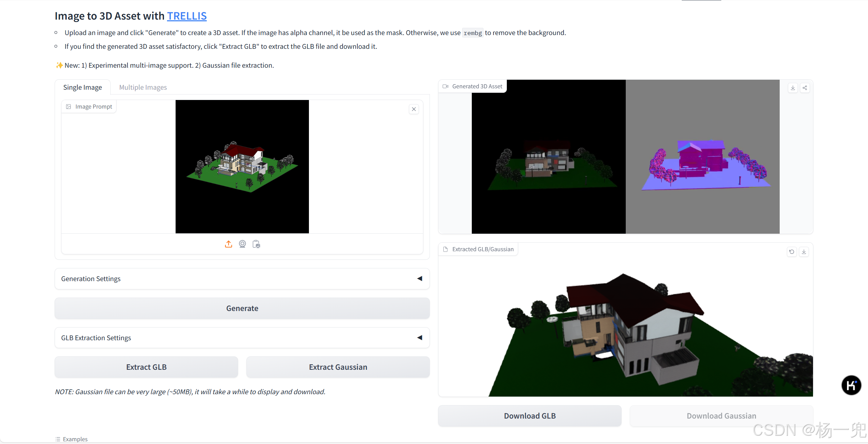Download the generated 3D asset video
This screenshot has height=444, width=868.
click(793, 88)
